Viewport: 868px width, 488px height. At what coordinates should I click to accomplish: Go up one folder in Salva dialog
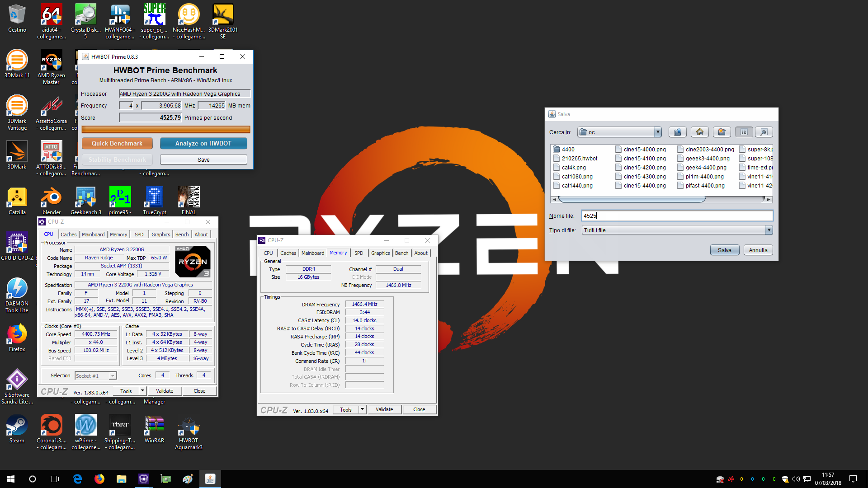click(677, 132)
